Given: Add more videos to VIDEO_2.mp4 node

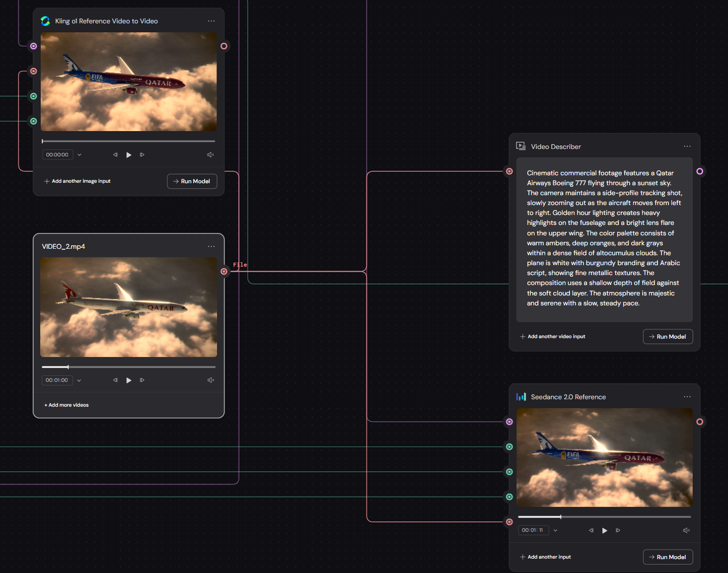Looking at the screenshot, I should point(67,405).
